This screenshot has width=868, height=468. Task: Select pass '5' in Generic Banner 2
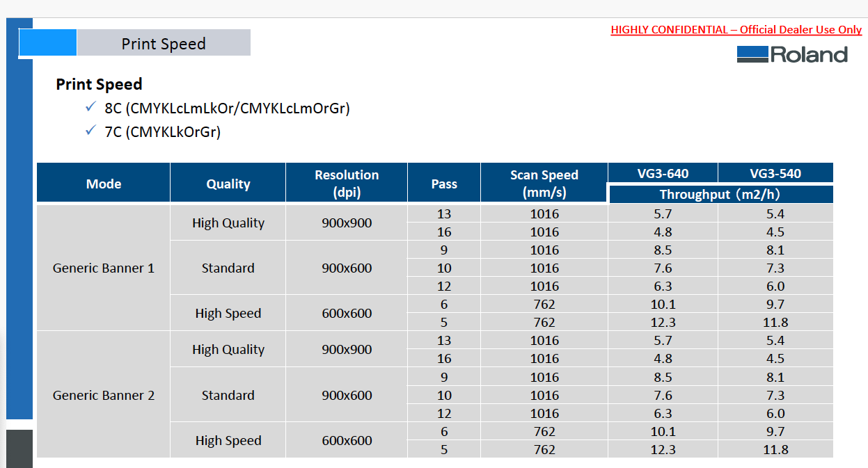click(444, 449)
